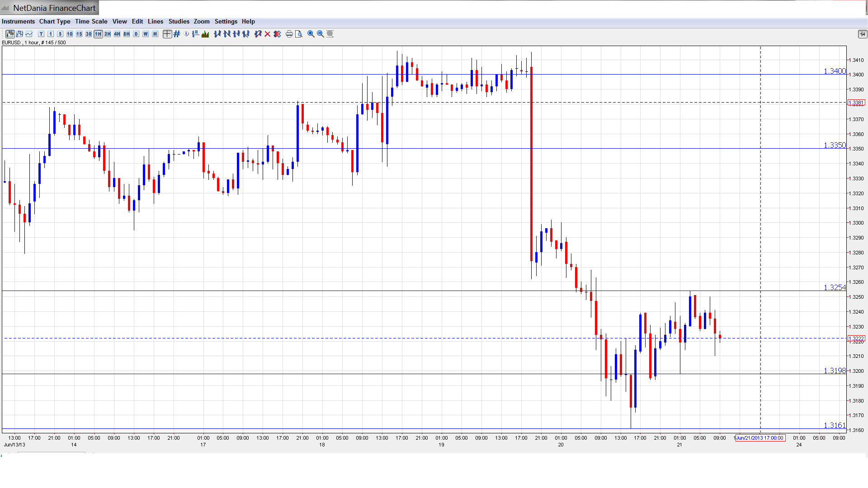This screenshot has height=488, width=868.
Task: Zoom out with the magnifier minus icon
Action: click(321, 34)
